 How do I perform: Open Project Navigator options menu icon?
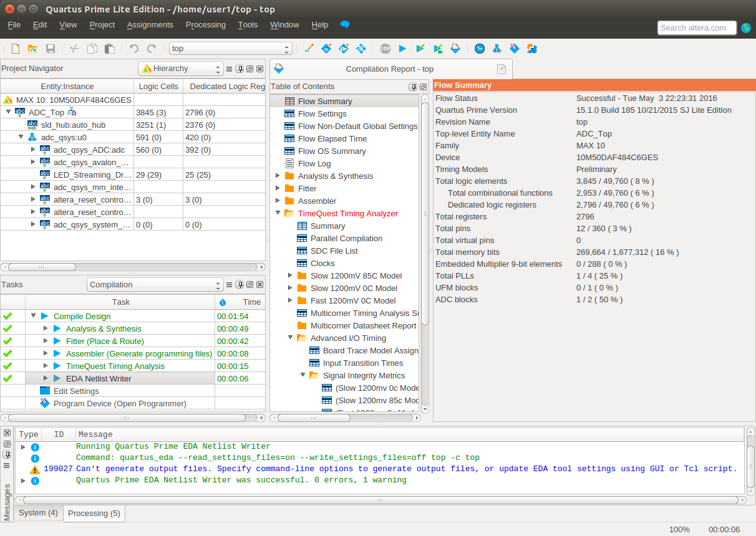pyautogui.click(x=230, y=69)
